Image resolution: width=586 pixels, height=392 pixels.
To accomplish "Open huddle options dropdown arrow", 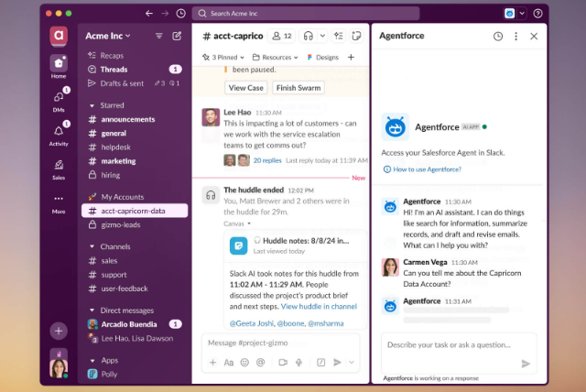I will 322,36.
